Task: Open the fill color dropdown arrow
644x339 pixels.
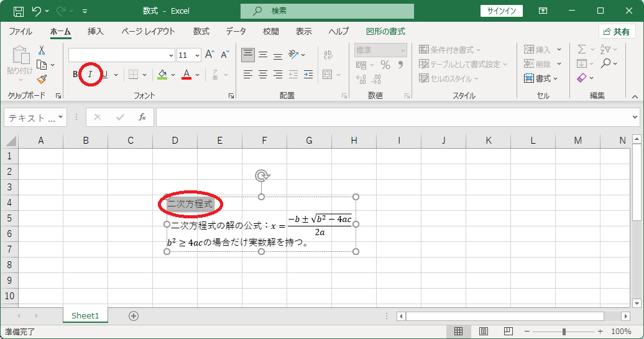Action: point(173,75)
